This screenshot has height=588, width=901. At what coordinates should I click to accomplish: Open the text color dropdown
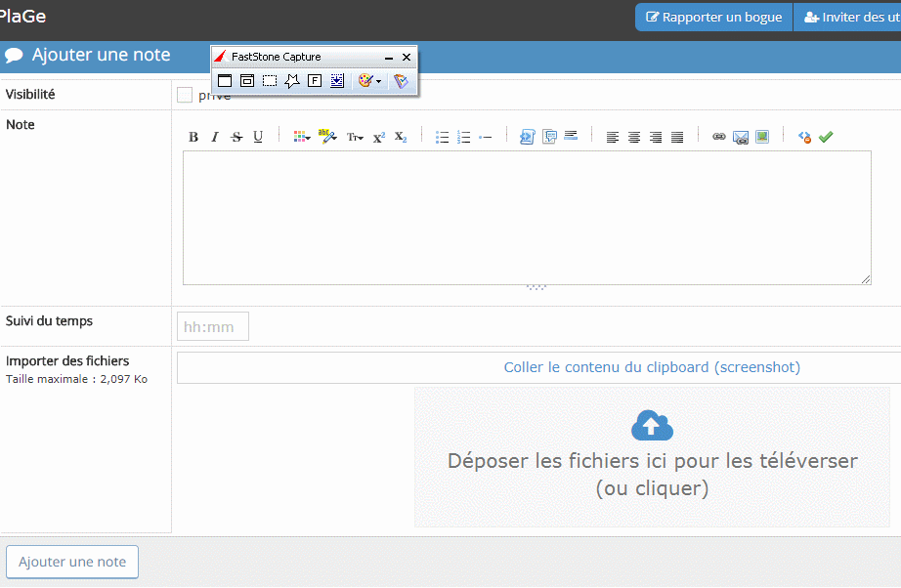pos(302,137)
